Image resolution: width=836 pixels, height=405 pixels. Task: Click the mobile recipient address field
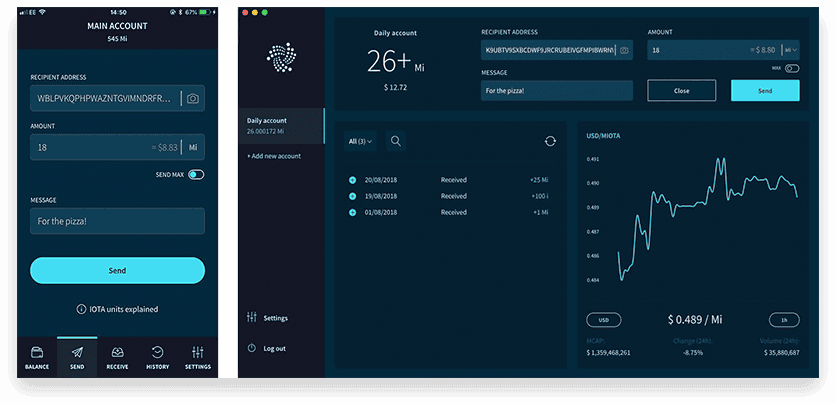click(x=117, y=99)
